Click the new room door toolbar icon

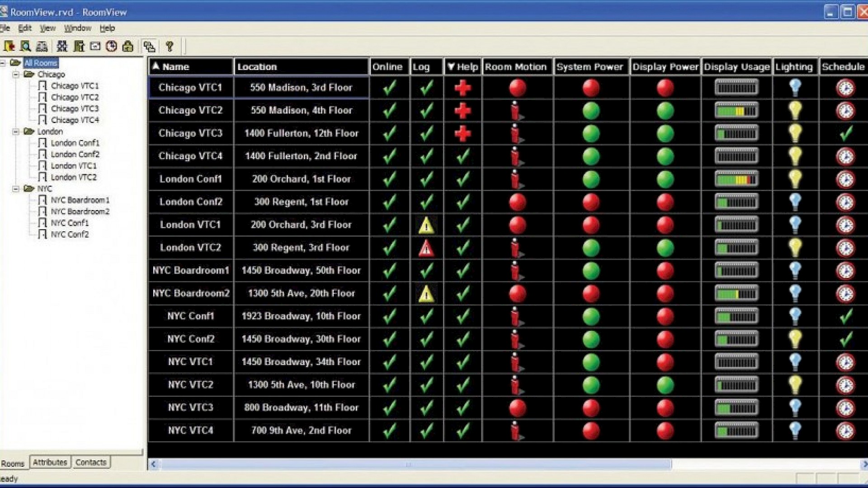tap(9, 46)
